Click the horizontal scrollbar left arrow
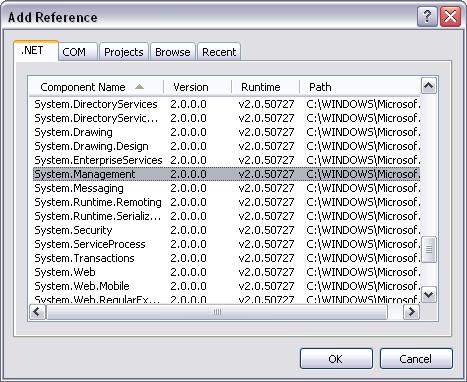 pos(37,312)
